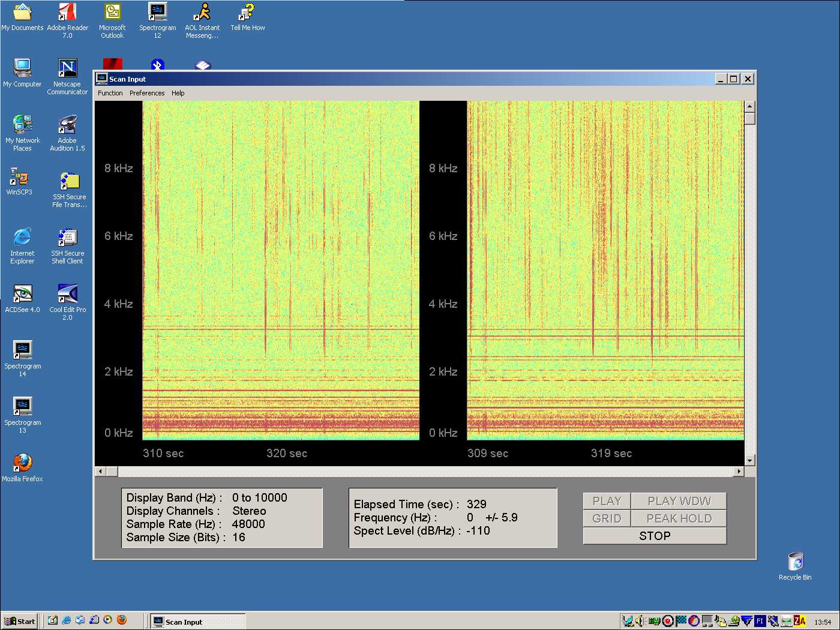840x630 pixels.
Task: Open the Recycle Bin
Action: pyautogui.click(x=795, y=566)
